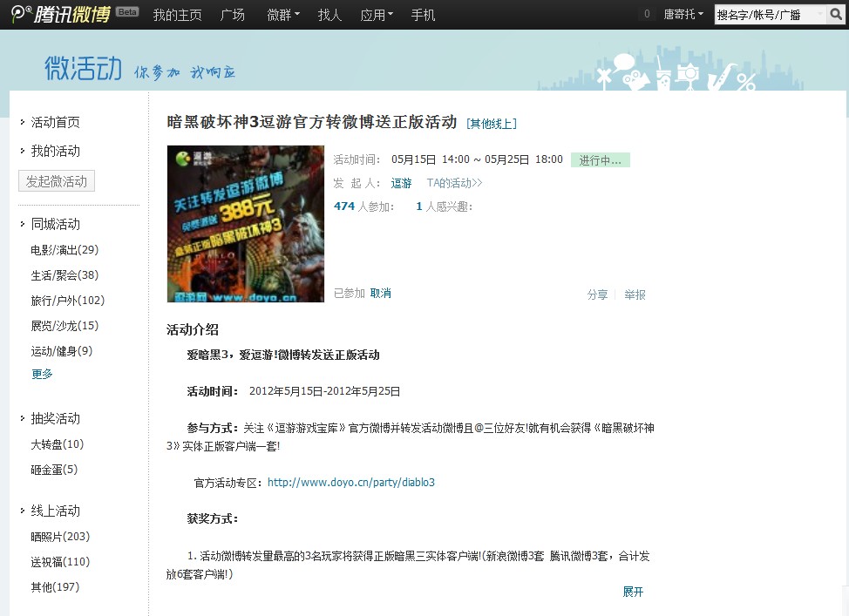Select the 电影/演出(29) category

pyautogui.click(x=65, y=250)
